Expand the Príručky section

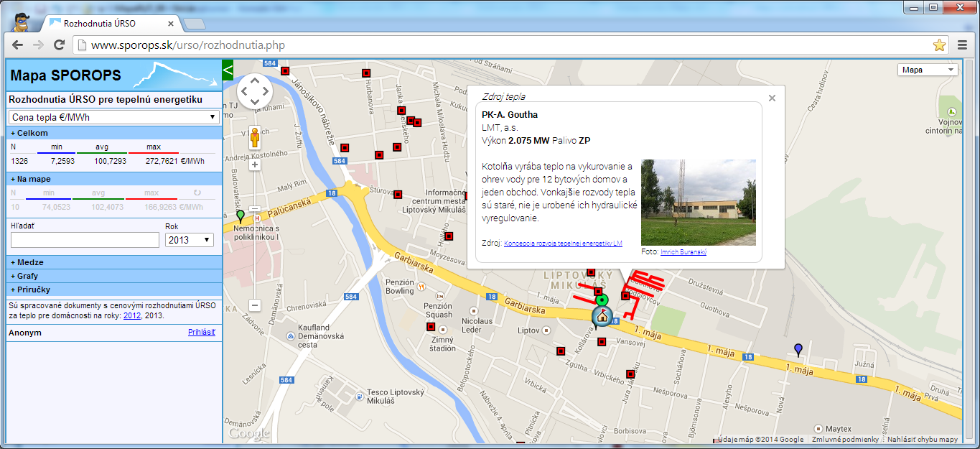(x=114, y=290)
